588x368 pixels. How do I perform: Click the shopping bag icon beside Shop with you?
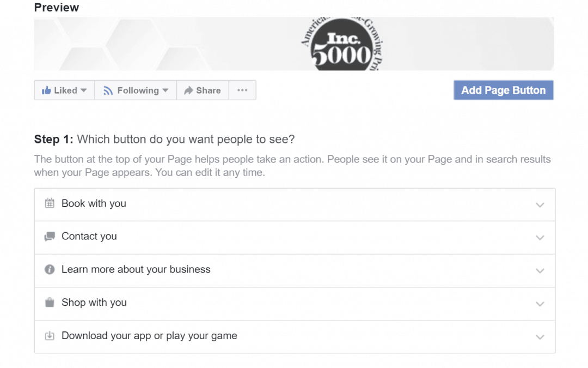point(50,303)
